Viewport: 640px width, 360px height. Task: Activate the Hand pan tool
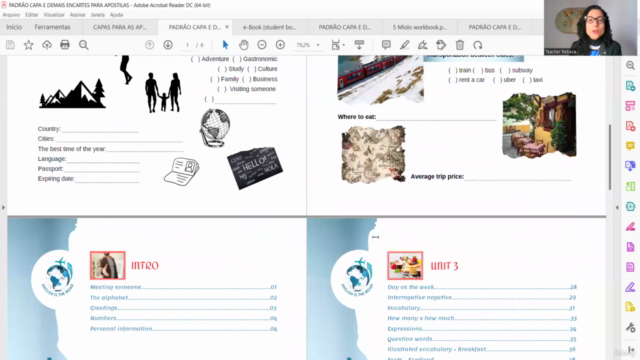pos(244,45)
